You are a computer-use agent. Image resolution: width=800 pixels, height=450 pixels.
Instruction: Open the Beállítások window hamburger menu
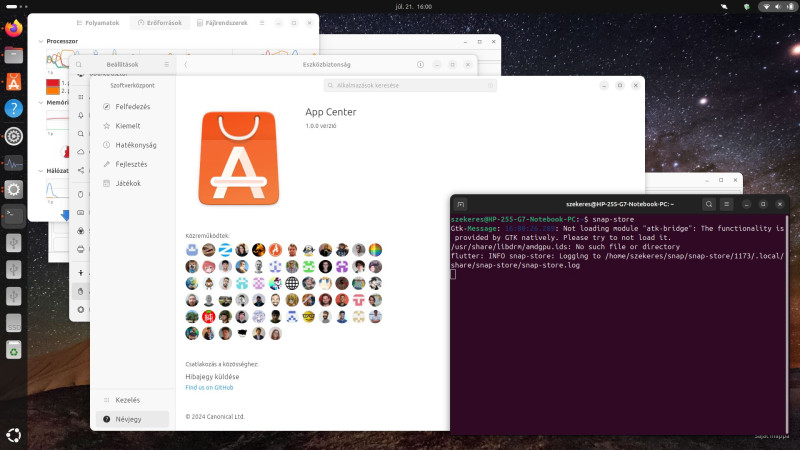click(x=166, y=65)
